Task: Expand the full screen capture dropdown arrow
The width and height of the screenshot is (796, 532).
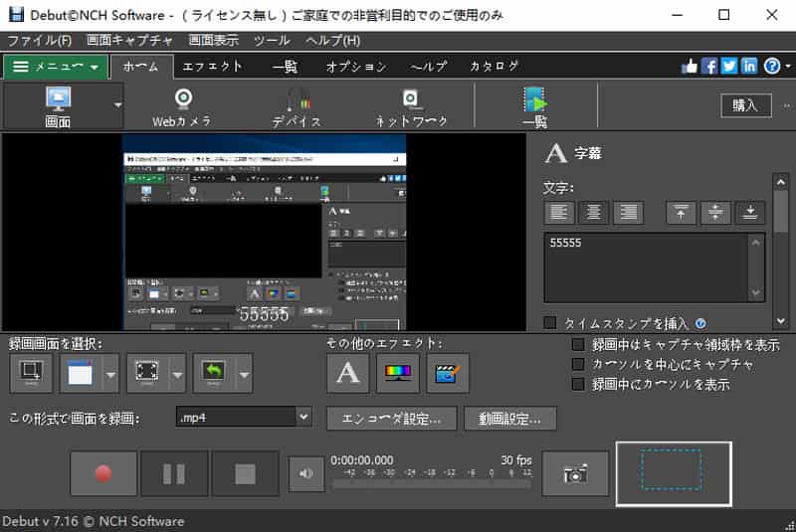Action: [177, 374]
